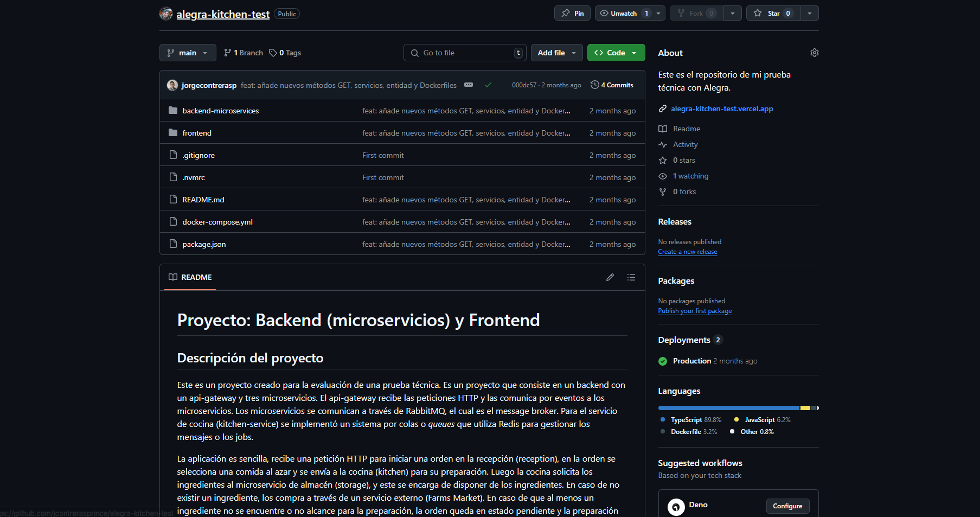Open Activity in About sidebar
This screenshot has width=980, height=517.
pos(678,144)
